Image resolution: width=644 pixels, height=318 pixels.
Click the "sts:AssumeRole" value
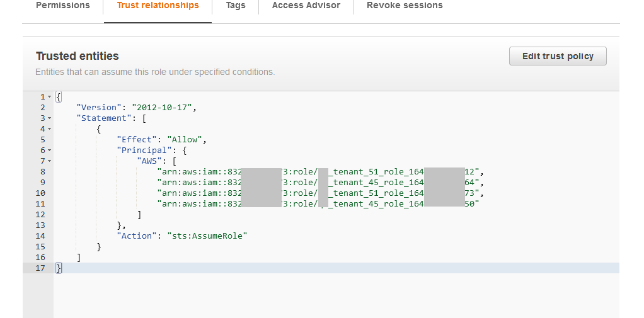(207, 236)
